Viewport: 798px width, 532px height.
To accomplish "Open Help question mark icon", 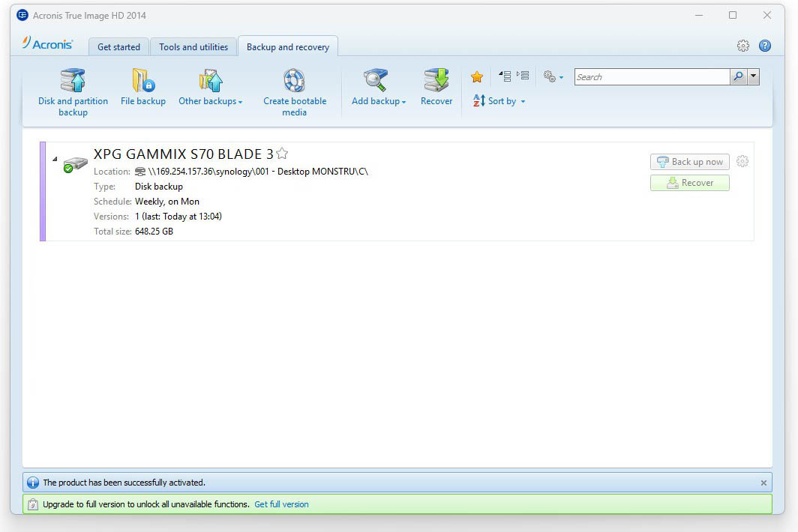I will (764, 46).
